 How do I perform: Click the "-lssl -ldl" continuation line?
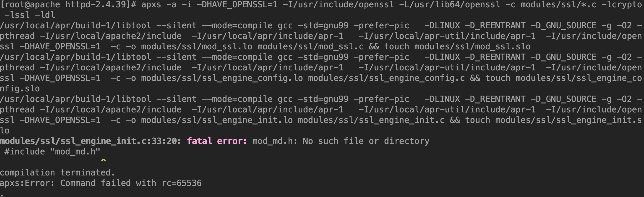30,15
